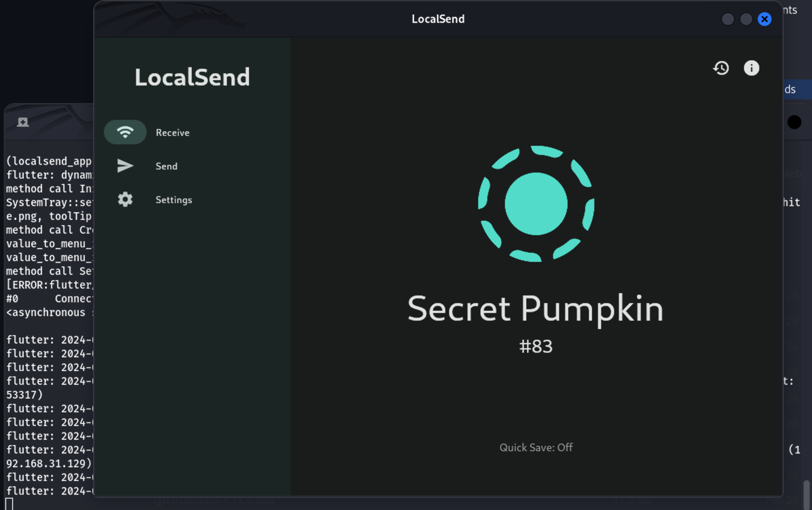The width and height of the screenshot is (812, 510).
Task: Toggle the Quick Save: Off option
Action: pos(536,447)
